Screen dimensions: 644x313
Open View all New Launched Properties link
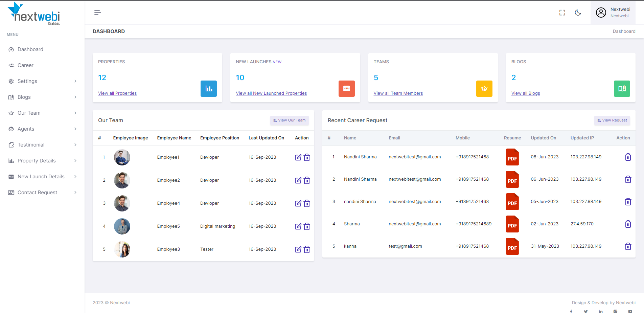point(271,93)
